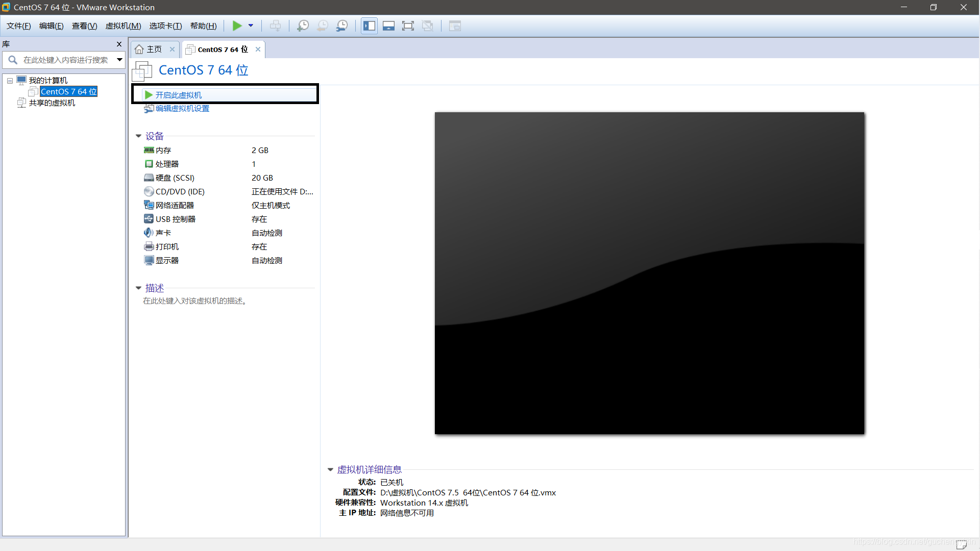Click the send Ctrl+Alt+Del toolbar icon
This screenshot has width=980, height=551.
point(275,26)
